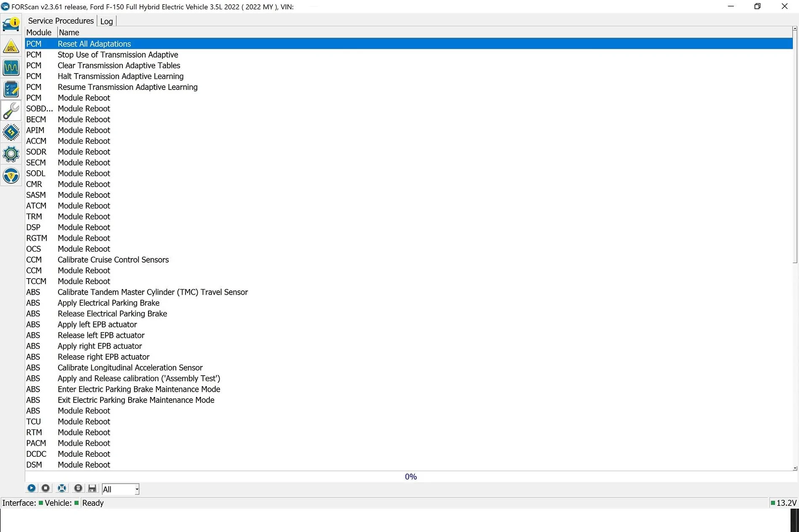Open the Tests checklist section

(x=11, y=89)
